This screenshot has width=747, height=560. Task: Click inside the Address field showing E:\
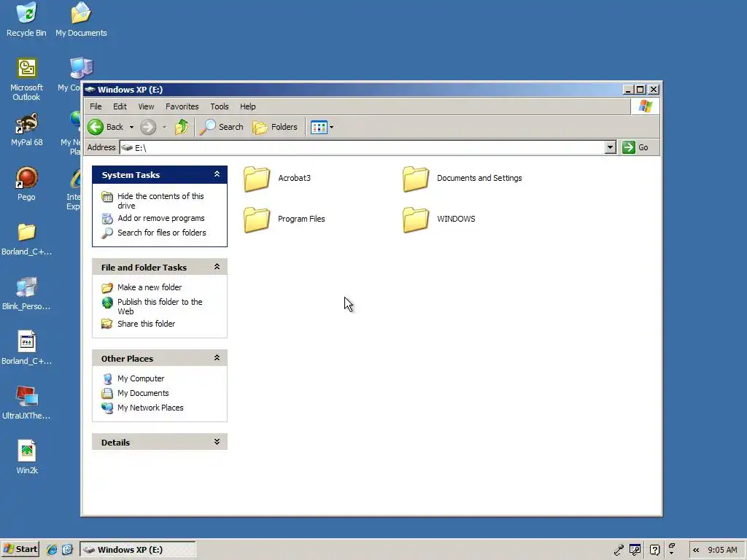click(362, 147)
